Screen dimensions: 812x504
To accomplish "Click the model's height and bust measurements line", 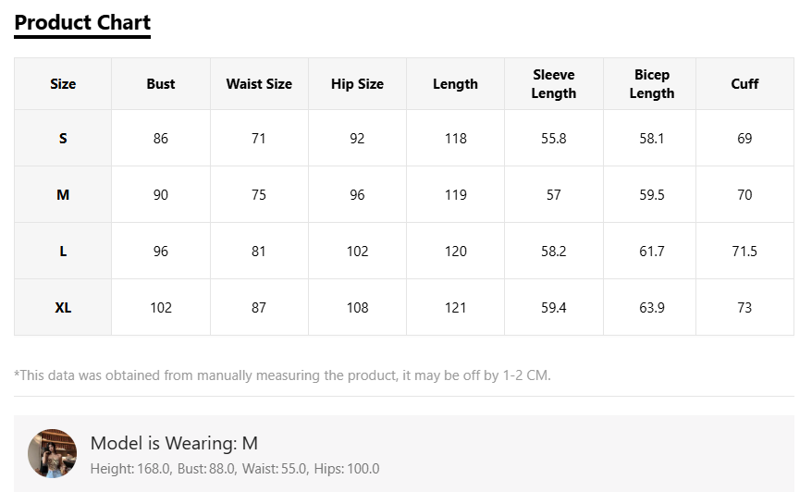I will click(235, 469).
